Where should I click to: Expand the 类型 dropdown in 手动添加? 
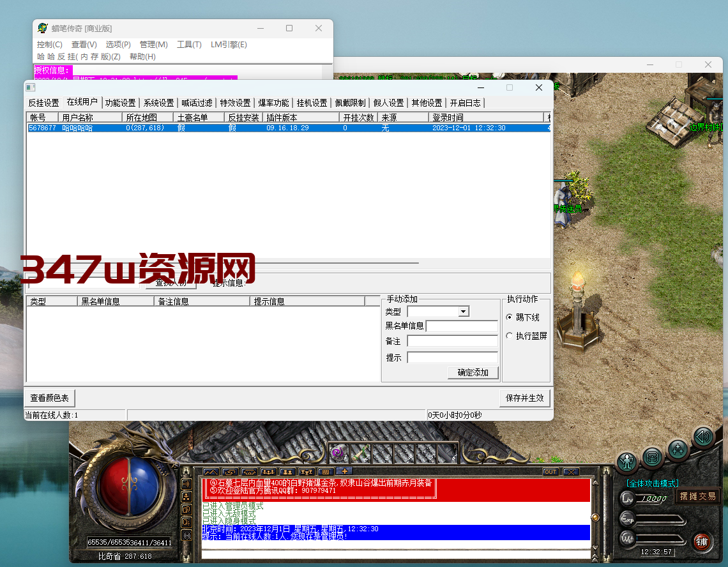point(464,312)
